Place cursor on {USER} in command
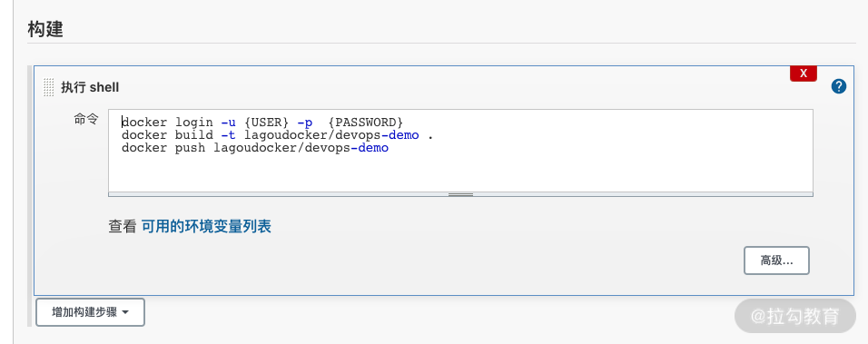Viewport: 868px width, 344px height. (266, 123)
